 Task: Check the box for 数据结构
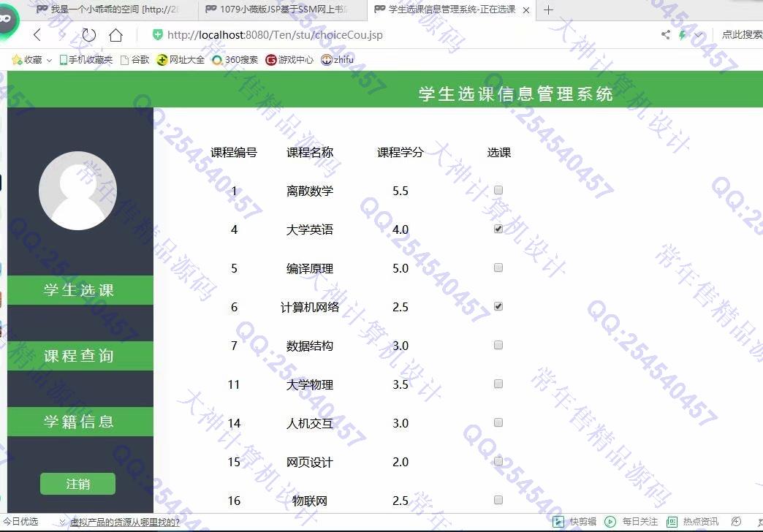tap(498, 345)
